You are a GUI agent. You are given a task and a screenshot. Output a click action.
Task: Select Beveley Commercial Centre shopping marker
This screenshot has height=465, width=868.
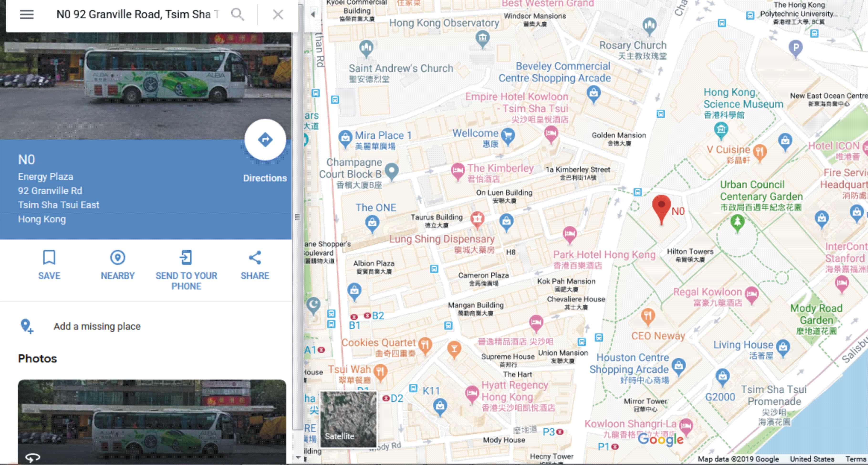coord(593,94)
